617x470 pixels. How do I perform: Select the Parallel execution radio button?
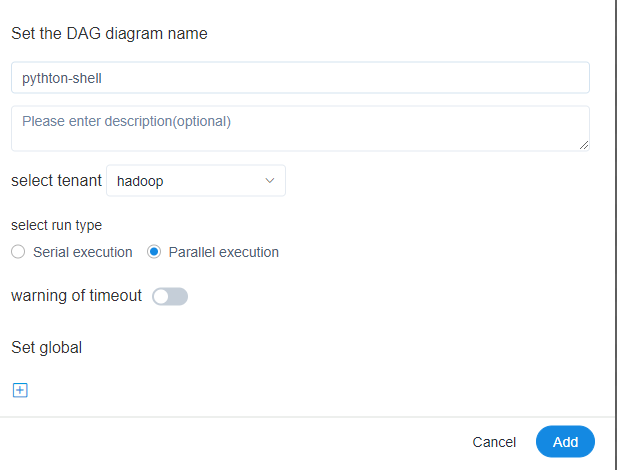pos(154,252)
